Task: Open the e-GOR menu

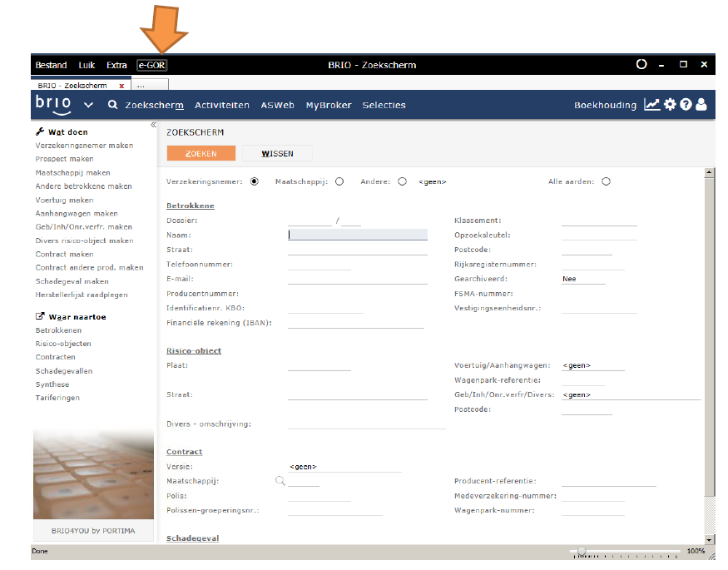Action: [151, 65]
